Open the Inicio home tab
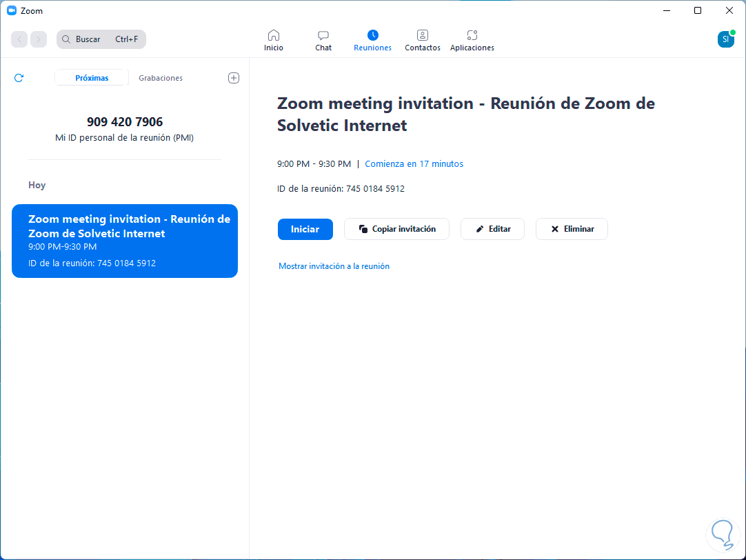 (x=274, y=41)
